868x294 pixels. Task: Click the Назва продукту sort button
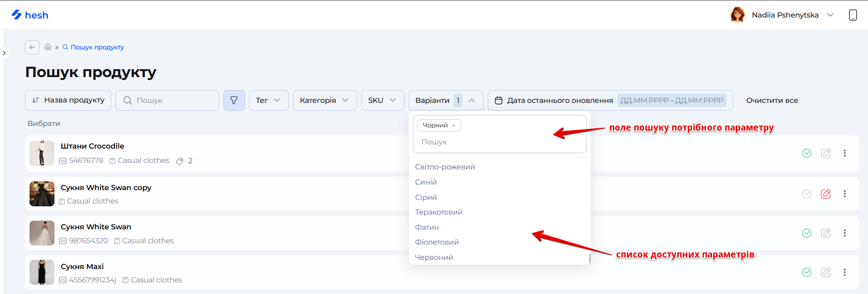pos(68,100)
